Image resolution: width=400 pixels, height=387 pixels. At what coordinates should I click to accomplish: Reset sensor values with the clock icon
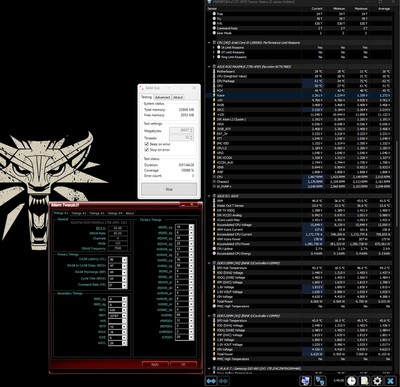(x=351, y=381)
